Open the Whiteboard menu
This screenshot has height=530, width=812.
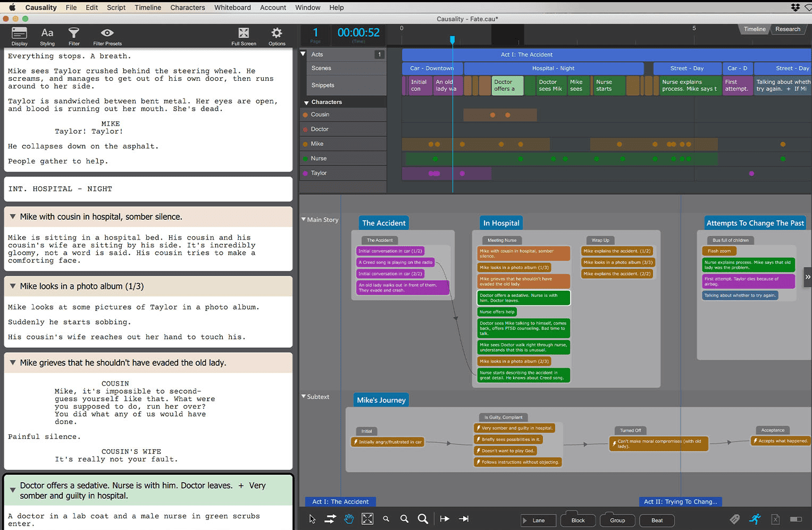tap(232, 7)
